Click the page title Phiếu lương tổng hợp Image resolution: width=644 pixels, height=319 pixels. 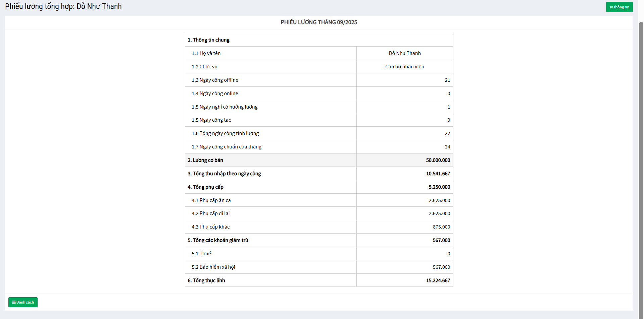click(63, 6)
